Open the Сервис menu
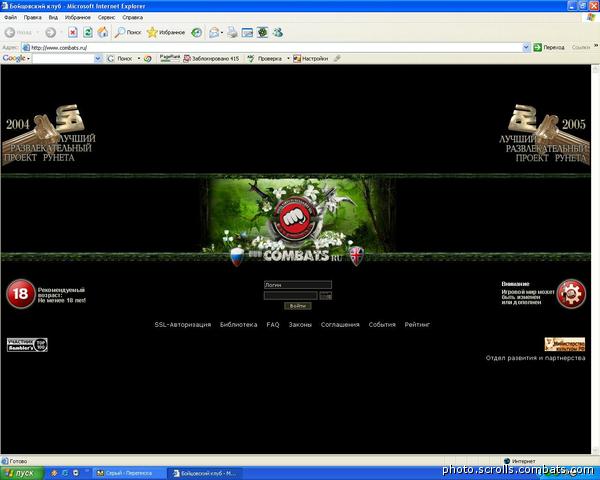This screenshot has height=480, width=600. click(106, 18)
